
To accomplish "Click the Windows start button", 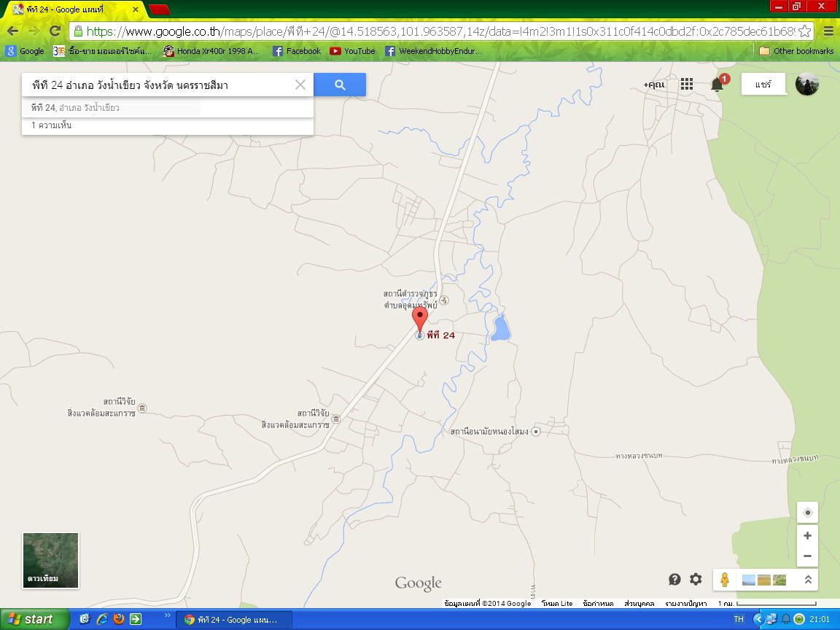I will (x=31, y=619).
